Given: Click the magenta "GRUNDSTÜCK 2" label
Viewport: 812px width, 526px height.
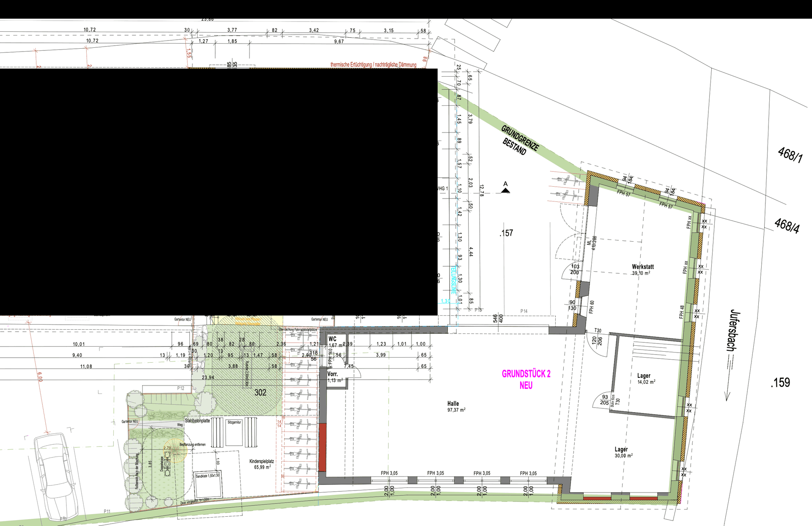Looking at the screenshot, I should [526, 374].
